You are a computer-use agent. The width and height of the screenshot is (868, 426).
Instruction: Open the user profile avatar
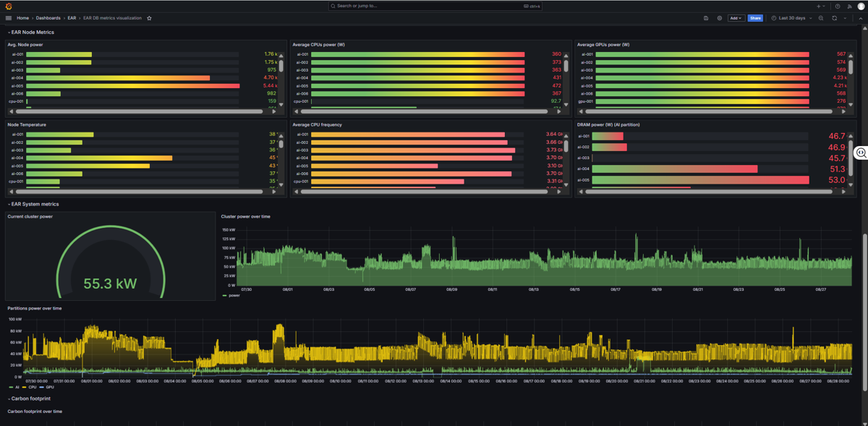point(861,6)
